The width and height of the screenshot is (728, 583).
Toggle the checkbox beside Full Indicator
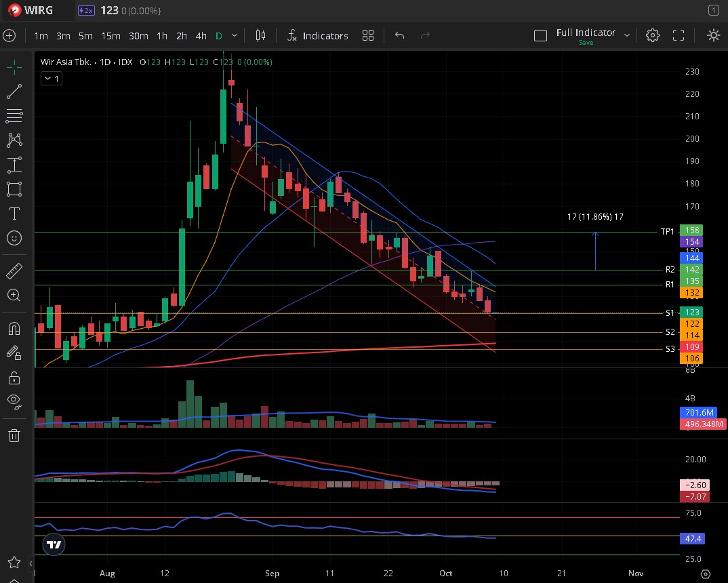pos(540,35)
